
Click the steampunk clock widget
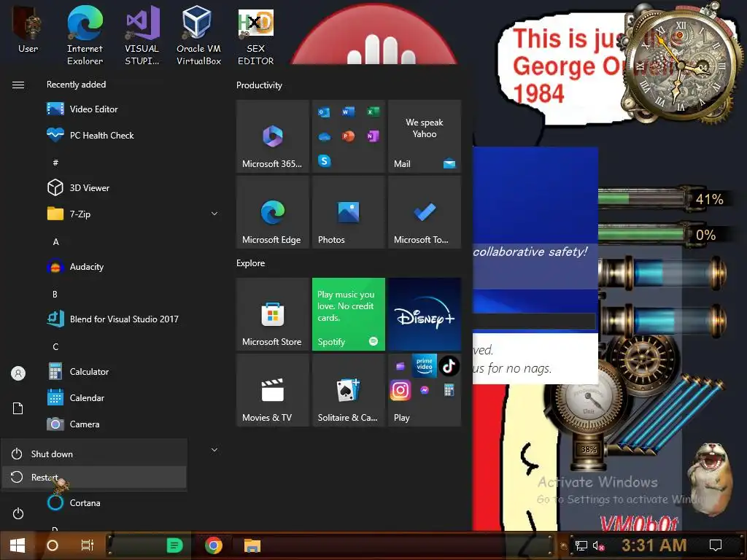680,64
